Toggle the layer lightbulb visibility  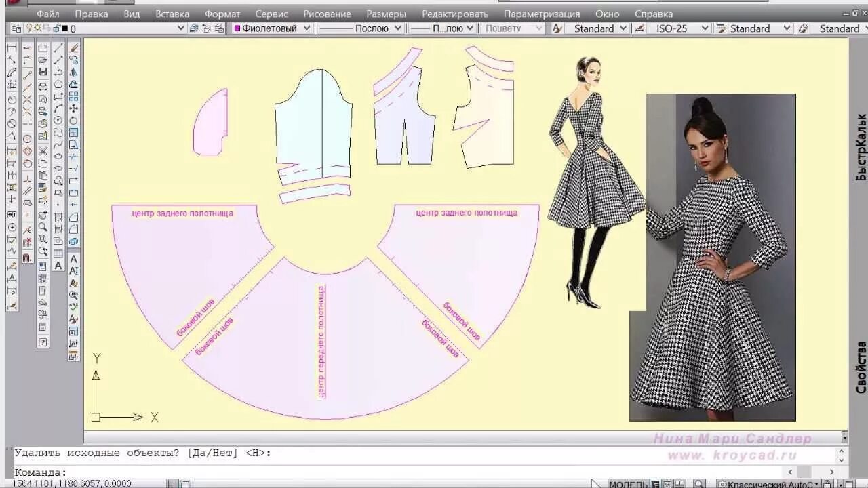click(x=30, y=28)
